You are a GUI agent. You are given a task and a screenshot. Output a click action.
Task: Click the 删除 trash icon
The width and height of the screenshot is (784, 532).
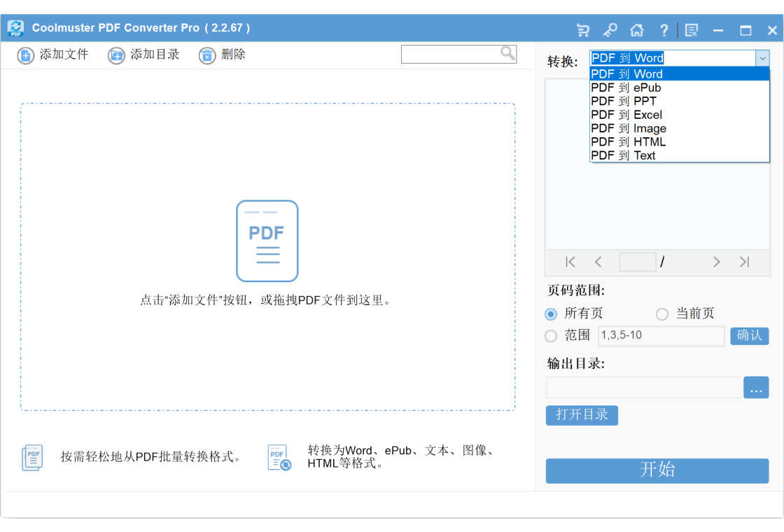click(x=207, y=55)
